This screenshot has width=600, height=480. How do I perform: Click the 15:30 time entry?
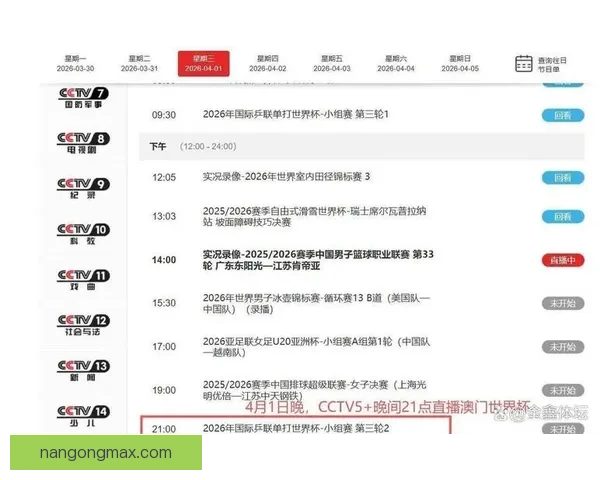pos(164,303)
